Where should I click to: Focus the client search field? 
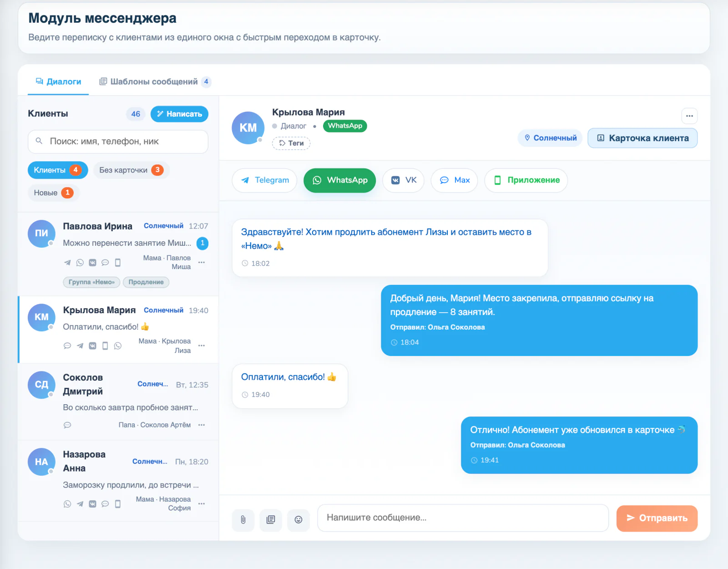118,142
